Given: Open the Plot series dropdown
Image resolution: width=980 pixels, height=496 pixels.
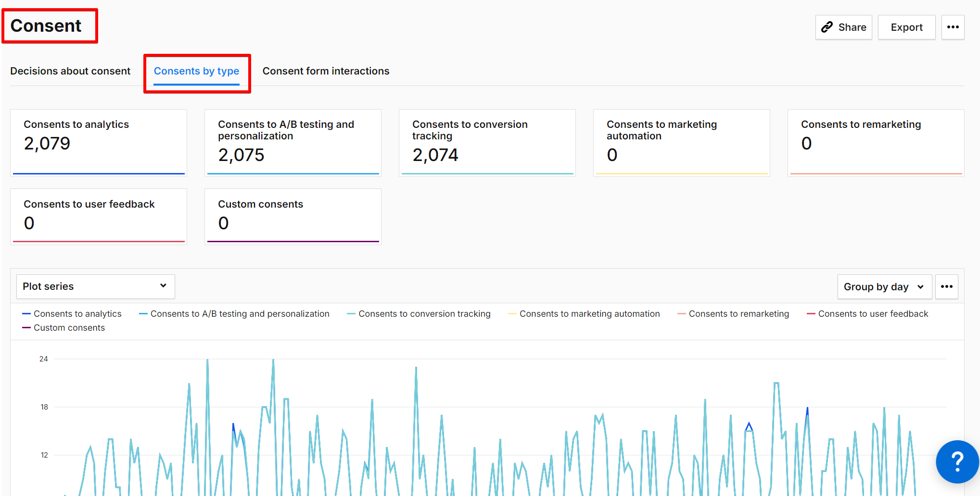Looking at the screenshot, I should point(95,286).
